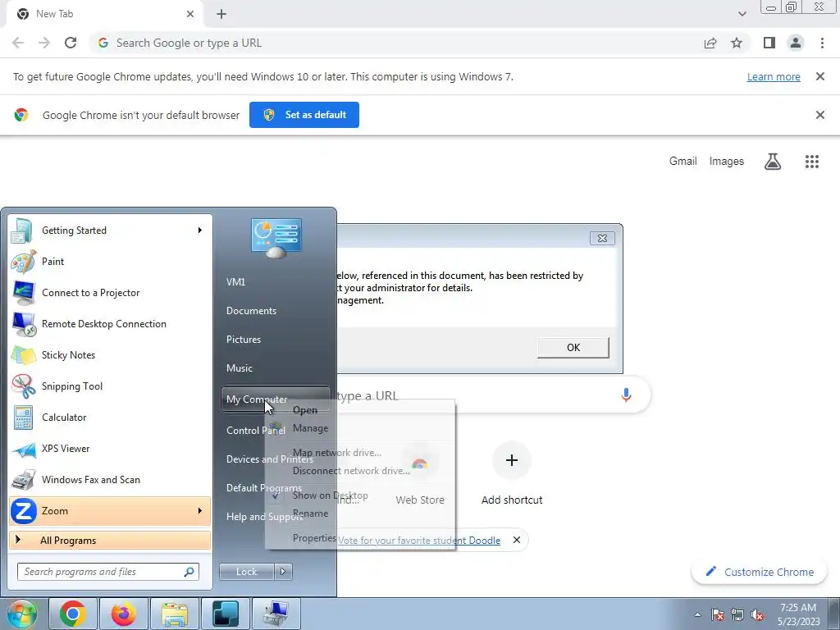Open the network tray icon
The image size is (840, 630).
tap(737, 615)
